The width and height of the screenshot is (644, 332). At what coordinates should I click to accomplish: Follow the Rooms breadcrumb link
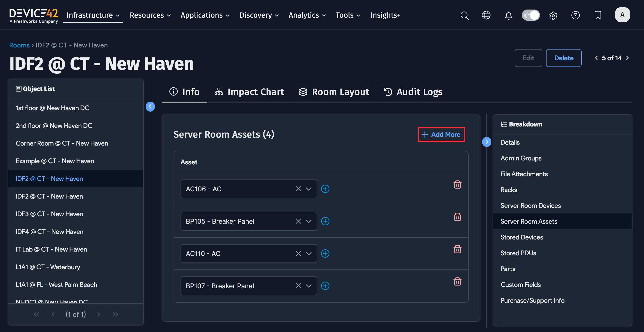(19, 45)
